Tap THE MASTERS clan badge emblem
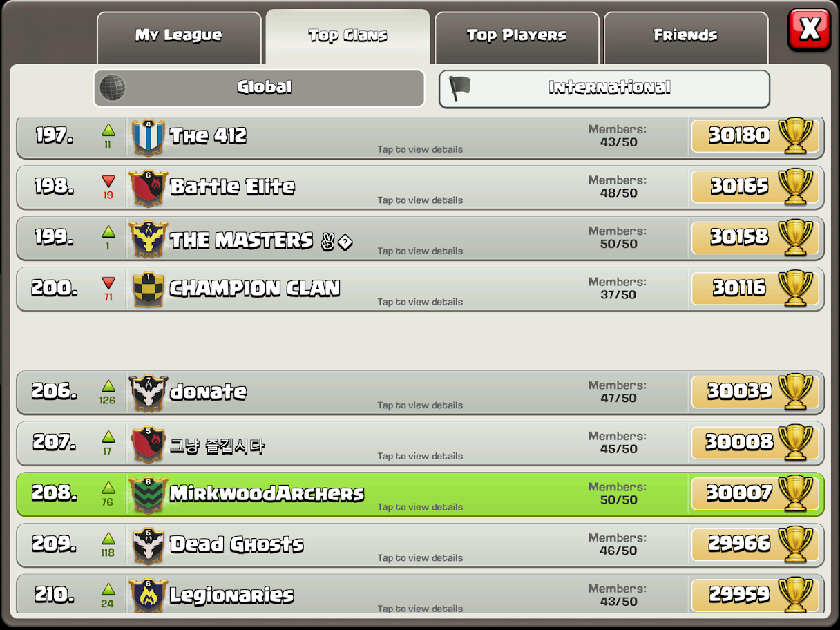The image size is (840, 630). (148, 239)
